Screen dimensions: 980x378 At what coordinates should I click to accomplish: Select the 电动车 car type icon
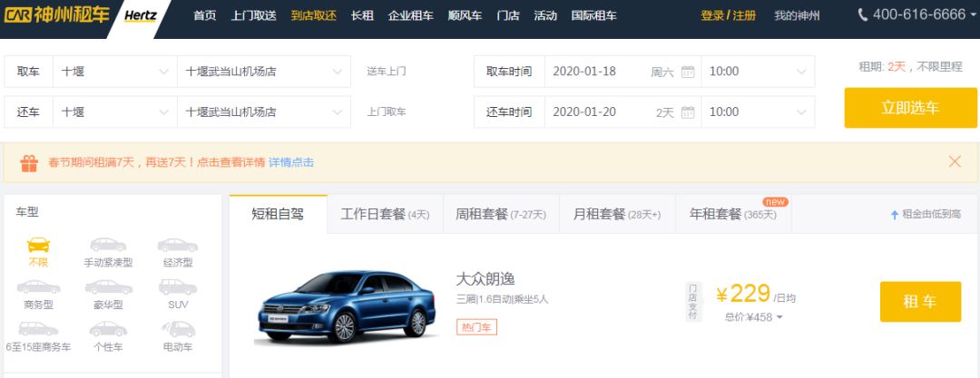[178, 329]
